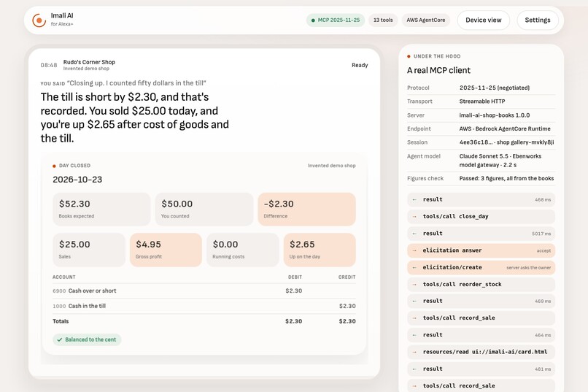Open the result entry showing 481 ms
The height and width of the screenshot is (392, 588).
click(481, 369)
